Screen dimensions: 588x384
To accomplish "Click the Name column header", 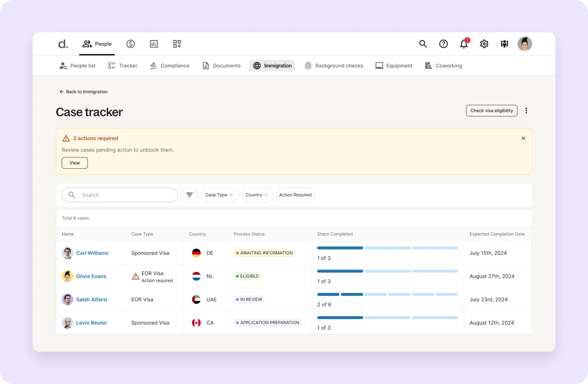I will tap(68, 234).
